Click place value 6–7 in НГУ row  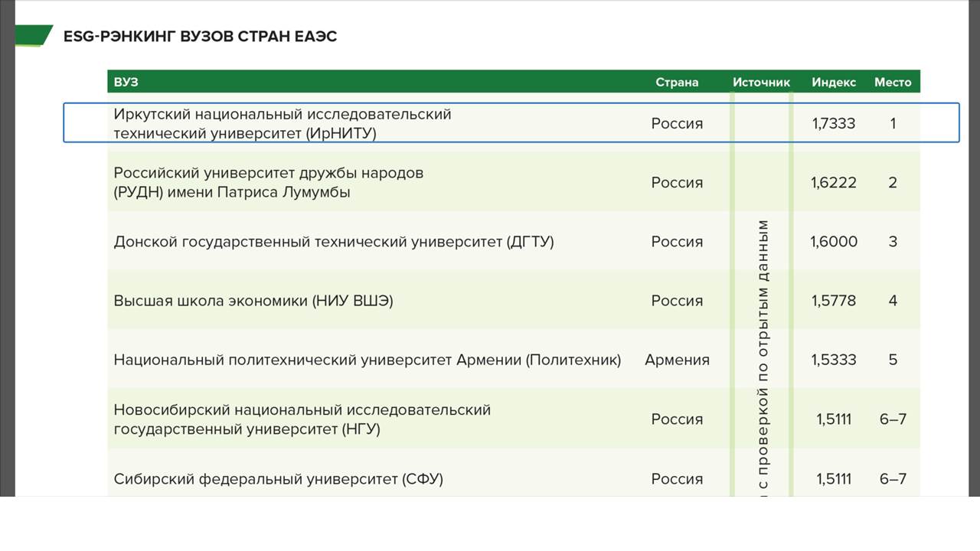point(893,419)
